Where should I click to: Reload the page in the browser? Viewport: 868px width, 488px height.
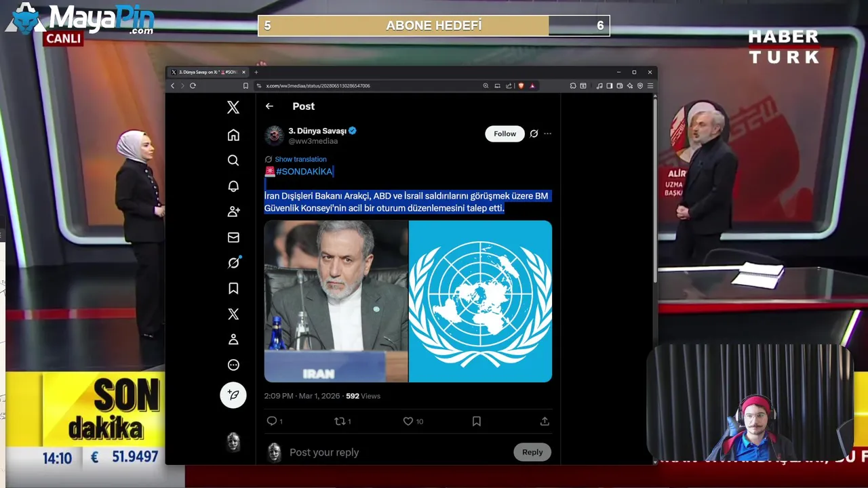193,85
